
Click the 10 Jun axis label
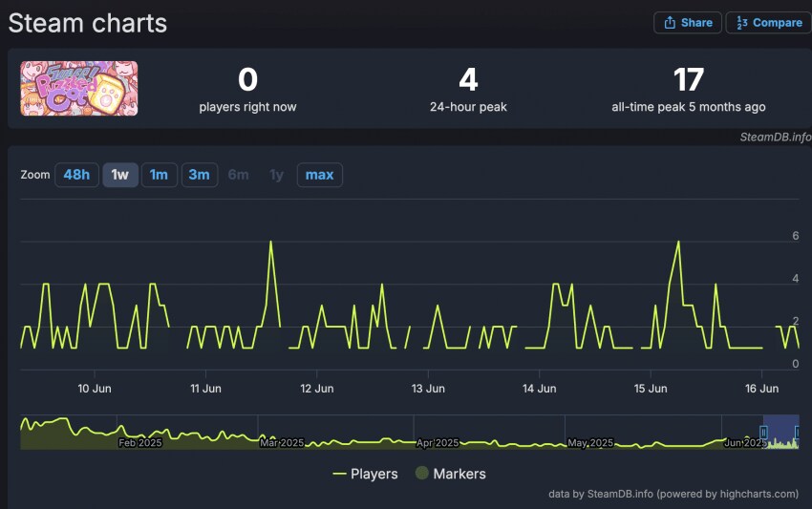pyautogui.click(x=95, y=389)
